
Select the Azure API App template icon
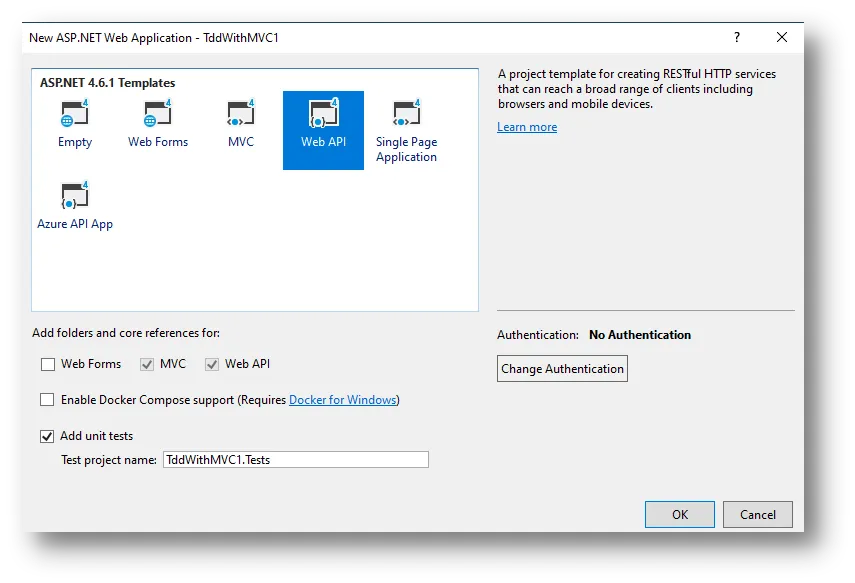[75, 196]
